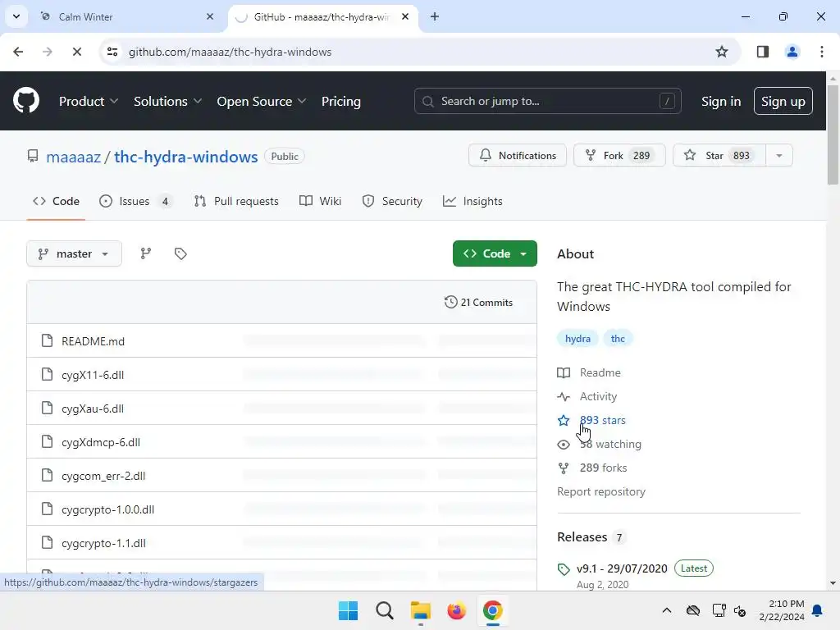Click the star icon beside 893 stars
This screenshot has width=840, height=630.
(x=564, y=421)
